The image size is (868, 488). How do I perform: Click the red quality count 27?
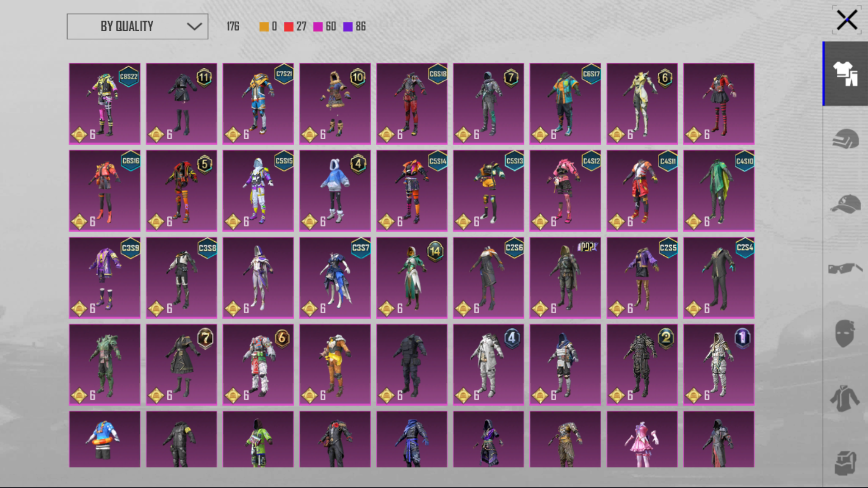[302, 27]
